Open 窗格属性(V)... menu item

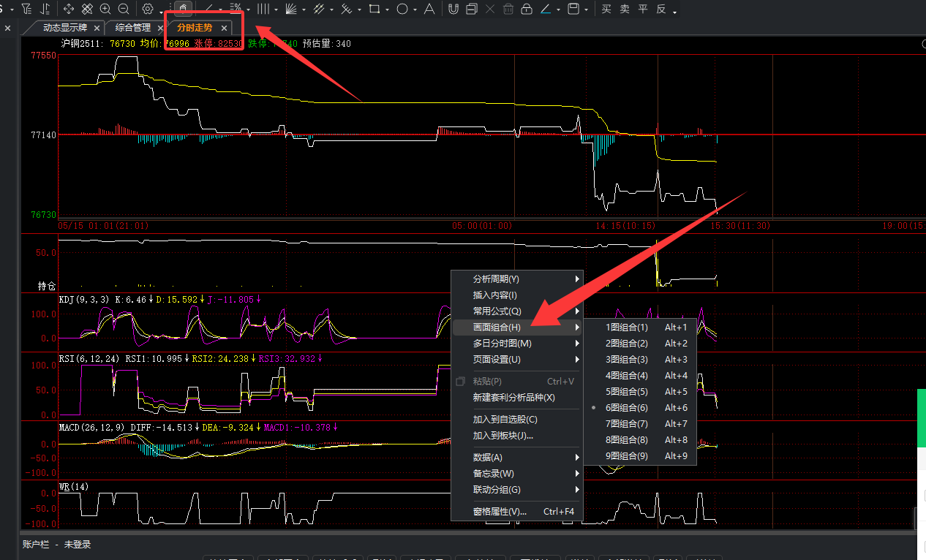point(517,511)
